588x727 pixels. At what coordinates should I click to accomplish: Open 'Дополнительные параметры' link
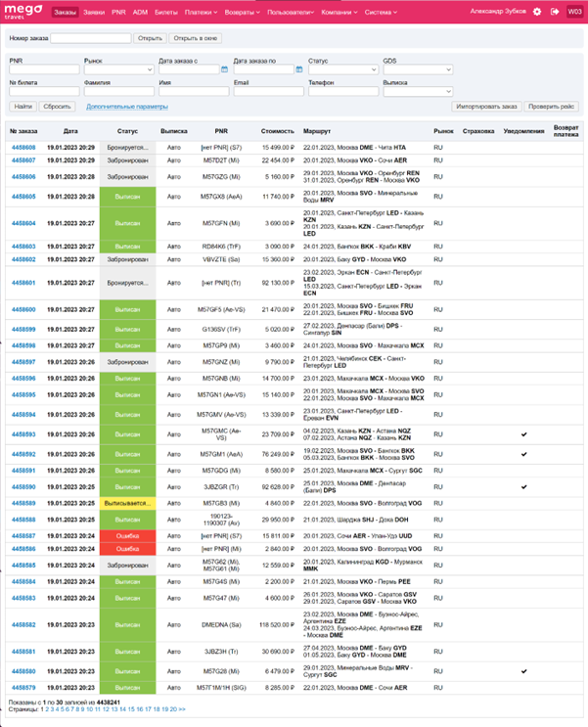click(126, 106)
